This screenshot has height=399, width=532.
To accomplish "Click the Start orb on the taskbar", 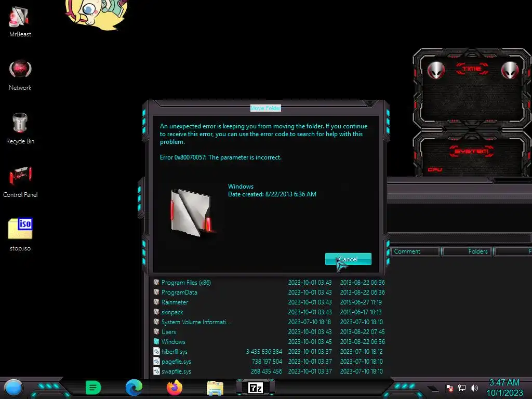I will pyautogui.click(x=13, y=388).
